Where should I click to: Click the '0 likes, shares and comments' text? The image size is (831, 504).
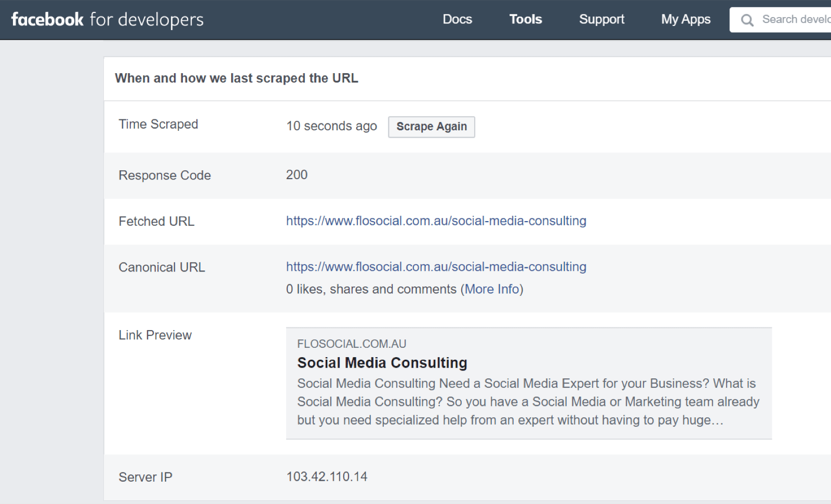point(371,289)
